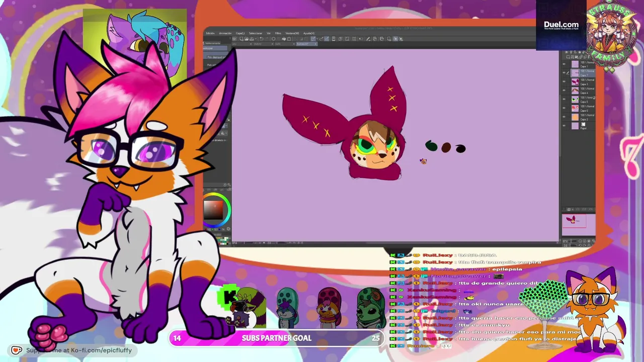Open the Filtro menu
Viewport: 644px width, 362px height.
pyautogui.click(x=278, y=33)
